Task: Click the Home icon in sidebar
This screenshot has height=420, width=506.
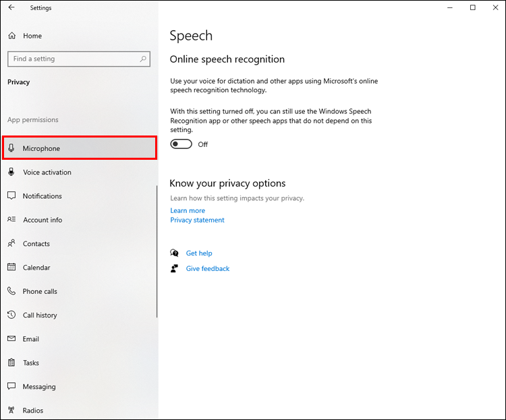Action: pyautogui.click(x=11, y=36)
